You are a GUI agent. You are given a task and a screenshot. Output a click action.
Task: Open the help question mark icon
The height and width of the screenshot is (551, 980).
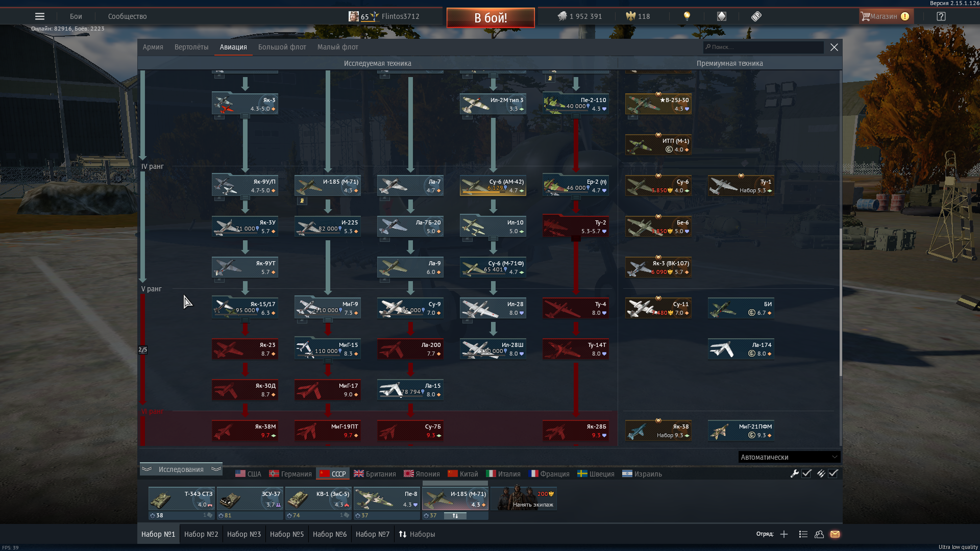point(941,16)
